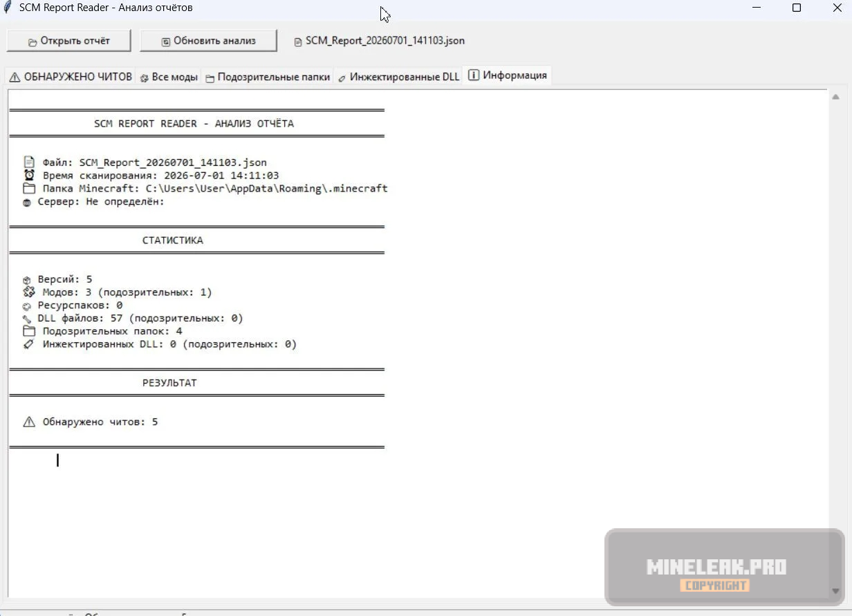Open the ОБНАРУЖЕНО ЧИТОВ tab
The image size is (852, 616).
tap(70, 77)
